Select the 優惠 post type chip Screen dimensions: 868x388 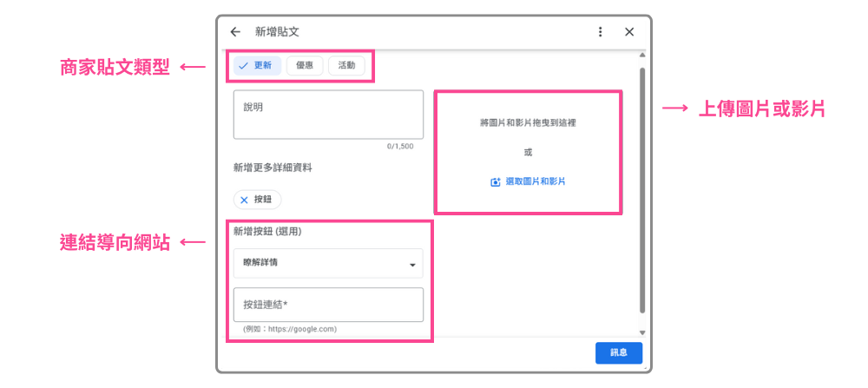(305, 65)
